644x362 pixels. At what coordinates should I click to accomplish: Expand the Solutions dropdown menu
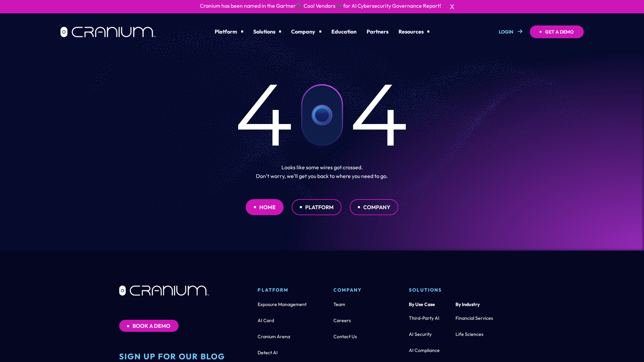point(267,32)
